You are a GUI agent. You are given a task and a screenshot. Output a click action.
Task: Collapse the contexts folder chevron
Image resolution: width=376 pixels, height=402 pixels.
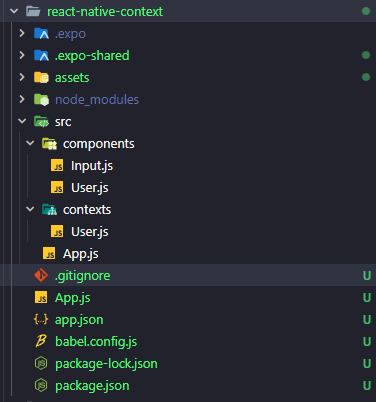click(30, 209)
